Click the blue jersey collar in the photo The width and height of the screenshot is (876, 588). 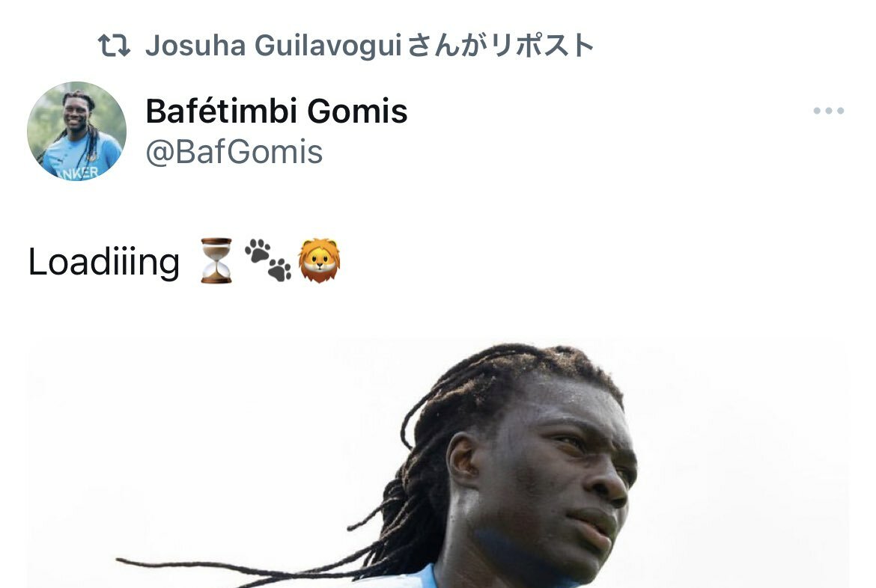pos(425,578)
